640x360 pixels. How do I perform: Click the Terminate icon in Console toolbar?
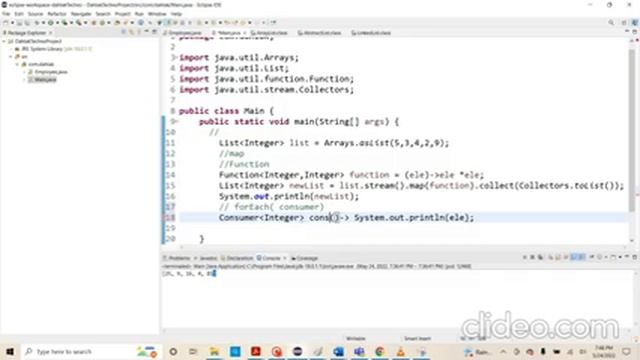525,258
